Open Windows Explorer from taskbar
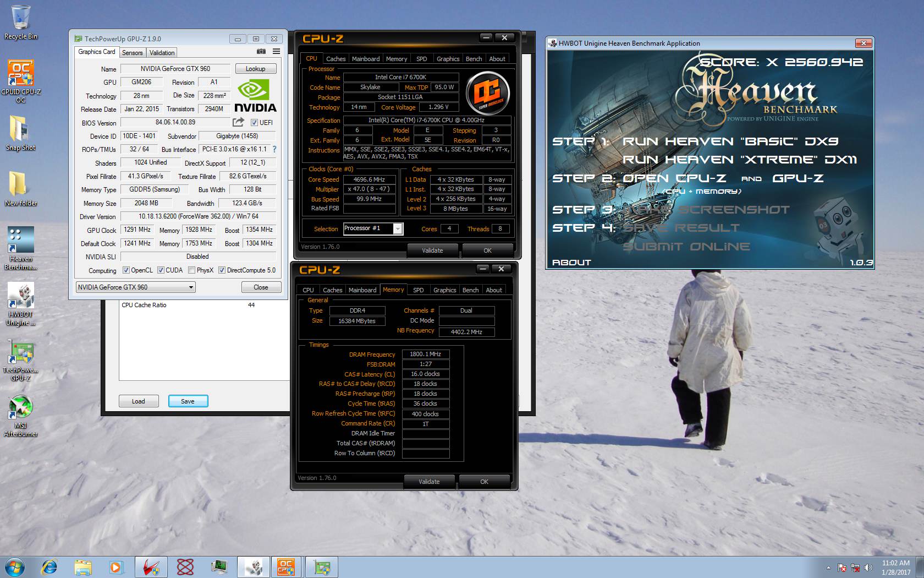 click(83, 566)
